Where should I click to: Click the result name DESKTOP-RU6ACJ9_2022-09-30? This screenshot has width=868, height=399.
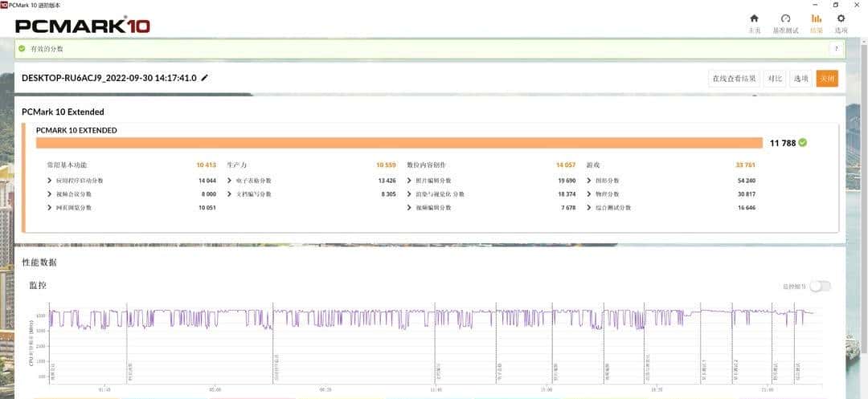pos(109,78)
